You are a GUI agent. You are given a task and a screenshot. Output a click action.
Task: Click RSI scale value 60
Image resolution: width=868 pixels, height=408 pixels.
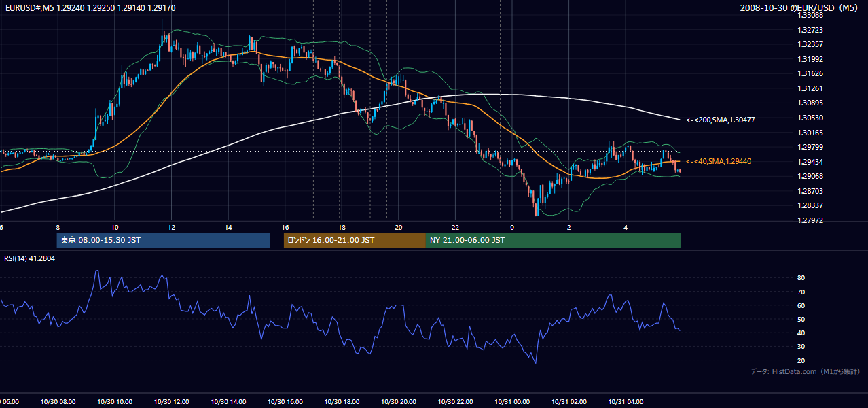point(801,305)
